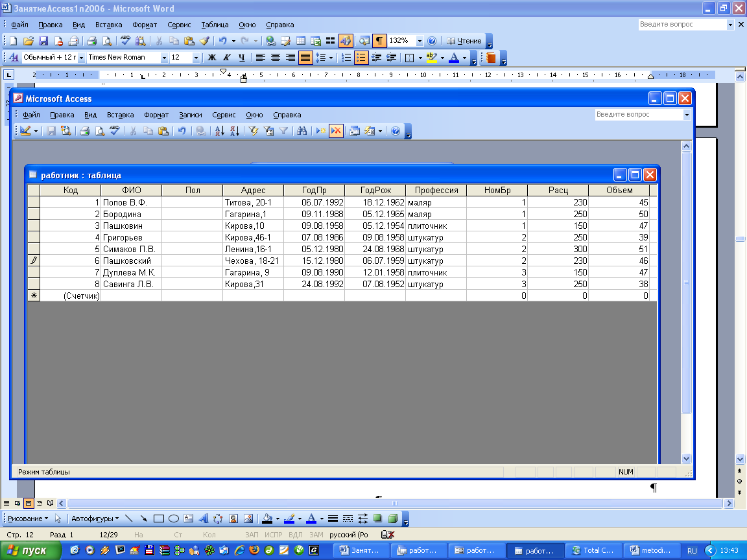Apply Filter by Selection in Access toolbar
The height and width of the screenshot is (560, 747).
[x=254, y=131]
